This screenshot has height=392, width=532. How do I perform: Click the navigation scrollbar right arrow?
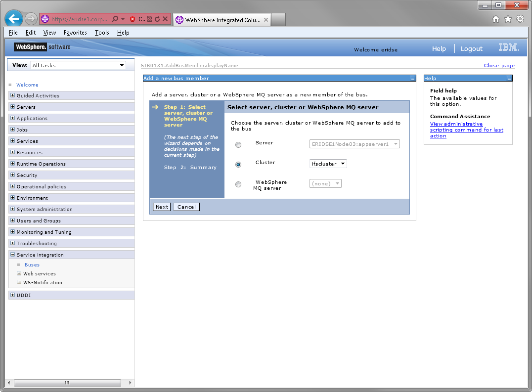(130, 383)
